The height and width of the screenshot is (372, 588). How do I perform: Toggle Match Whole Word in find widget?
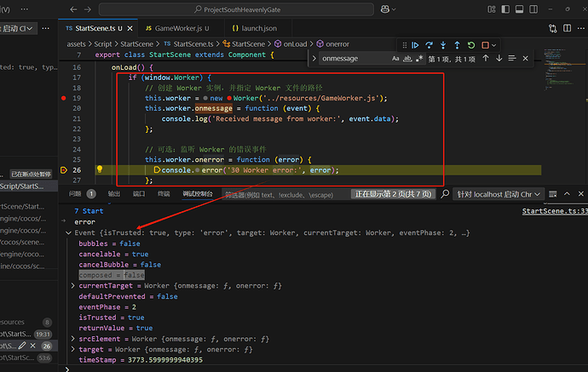pyautogui.click(x=408, y=59)
